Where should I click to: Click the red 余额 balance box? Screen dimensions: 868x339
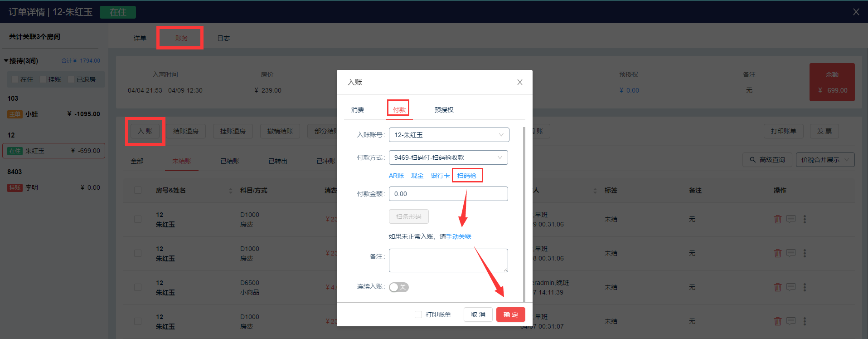[832, 82]
